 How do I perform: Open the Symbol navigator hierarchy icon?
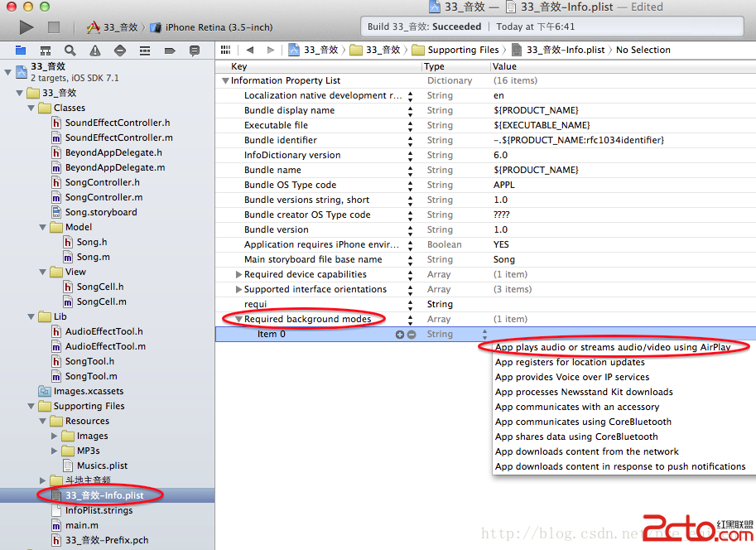pyautogui.click(x=46, y=51)
